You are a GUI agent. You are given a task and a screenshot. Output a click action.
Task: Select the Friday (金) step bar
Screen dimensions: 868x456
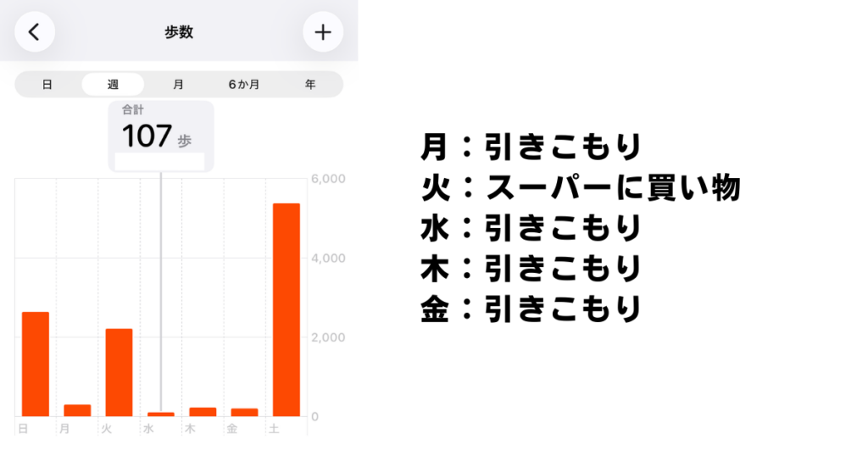(244, 412)
